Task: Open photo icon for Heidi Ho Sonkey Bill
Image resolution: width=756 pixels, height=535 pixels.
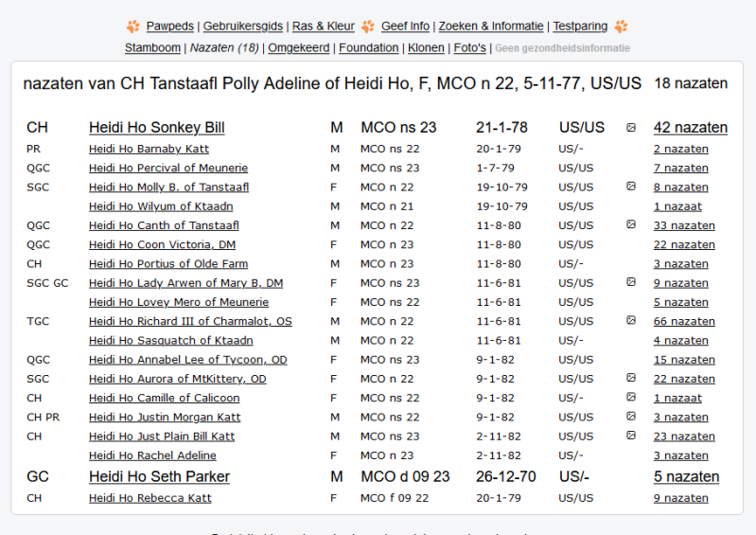Action: pos(631,128)
